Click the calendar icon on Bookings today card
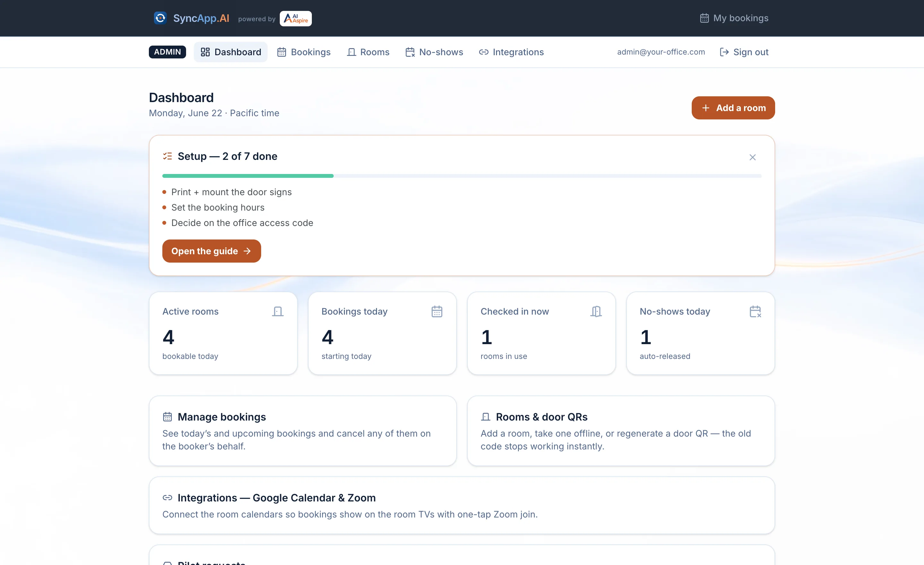Screen dimensions: 924x565 (437, 311)
